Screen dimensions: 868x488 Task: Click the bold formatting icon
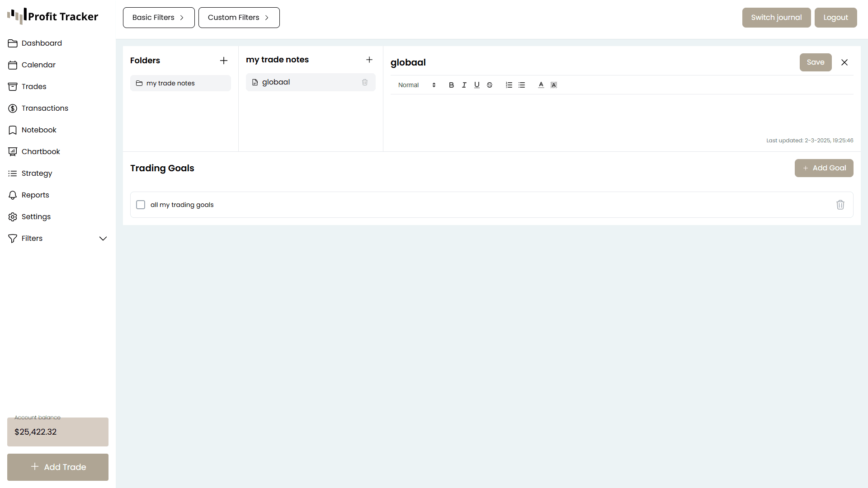(x=451, y=85)
